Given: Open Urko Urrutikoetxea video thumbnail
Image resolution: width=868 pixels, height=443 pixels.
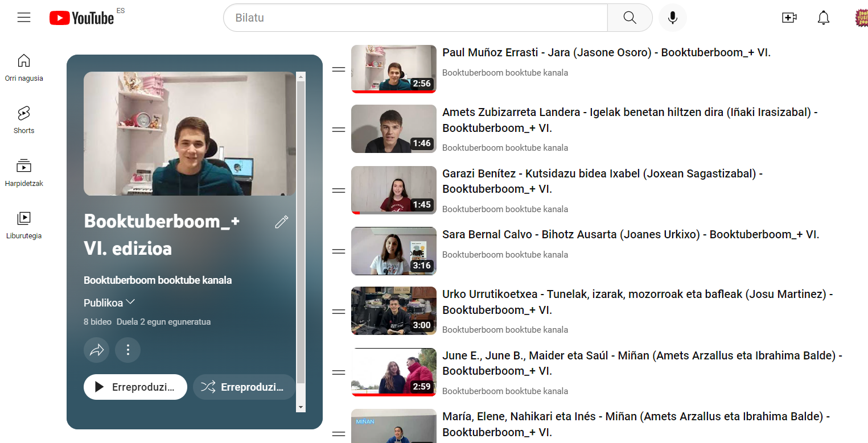Looking at the screenshot, I should point(394,311).
